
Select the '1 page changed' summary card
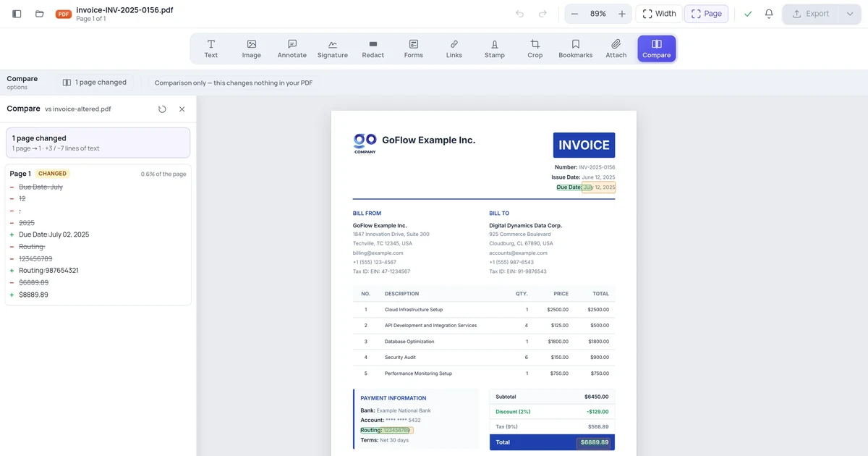(98, 143)
